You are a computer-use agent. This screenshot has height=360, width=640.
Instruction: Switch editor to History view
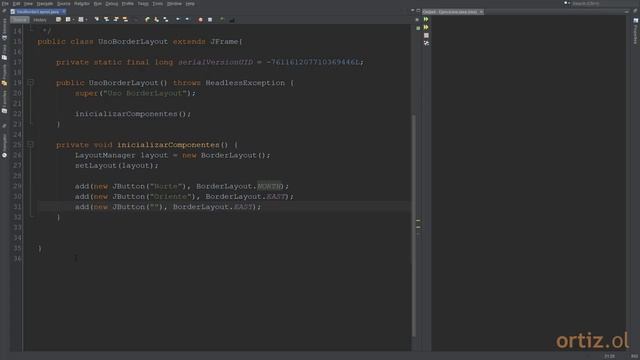40,20
